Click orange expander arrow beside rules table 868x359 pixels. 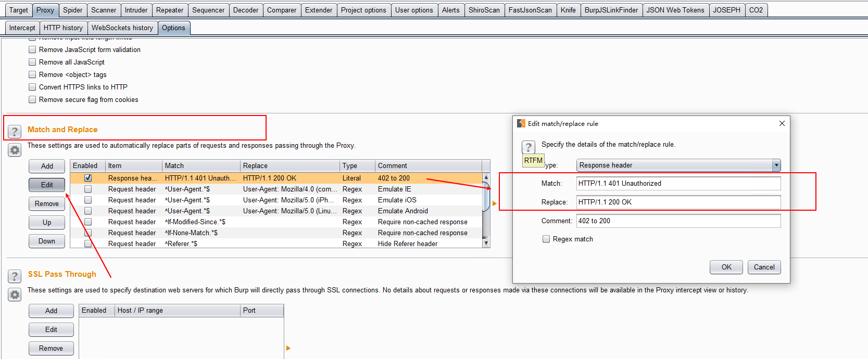pos(494,203)
